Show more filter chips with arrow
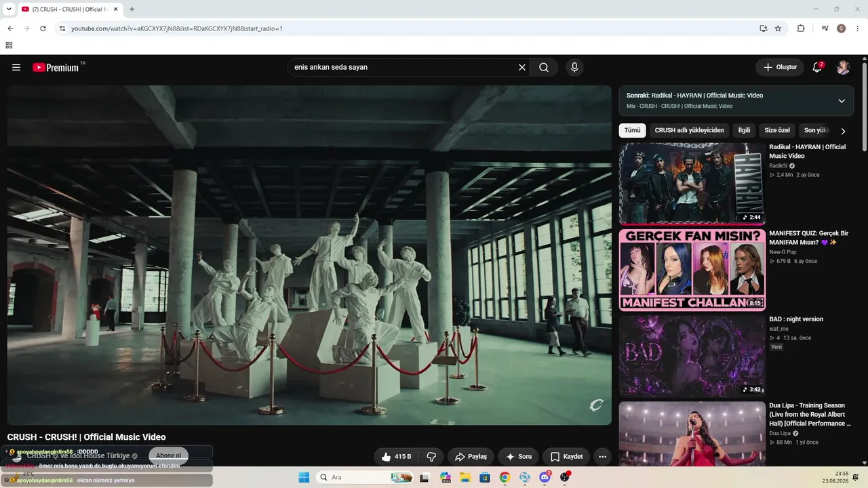Screen dimensions: 868x488 coord(843,131)
